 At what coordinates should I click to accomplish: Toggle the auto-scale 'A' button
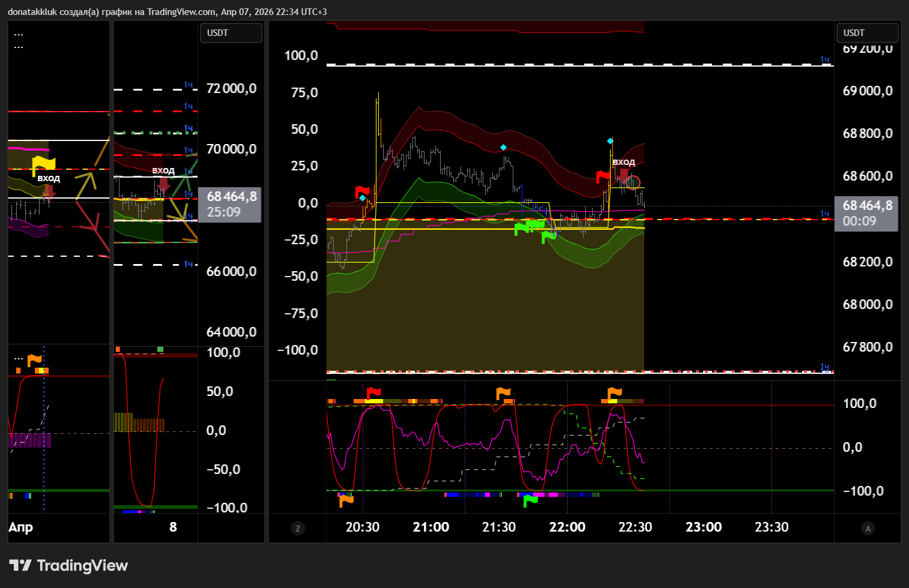pos(868,529)
